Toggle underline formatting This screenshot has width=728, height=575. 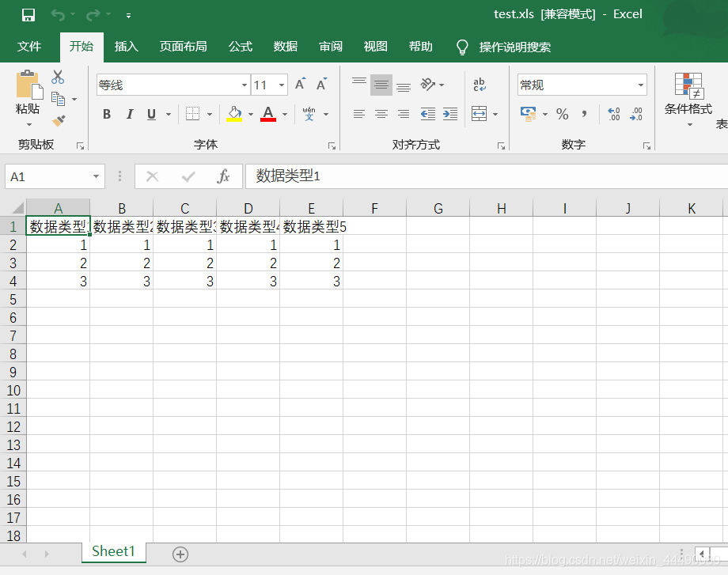pos(150,114)
